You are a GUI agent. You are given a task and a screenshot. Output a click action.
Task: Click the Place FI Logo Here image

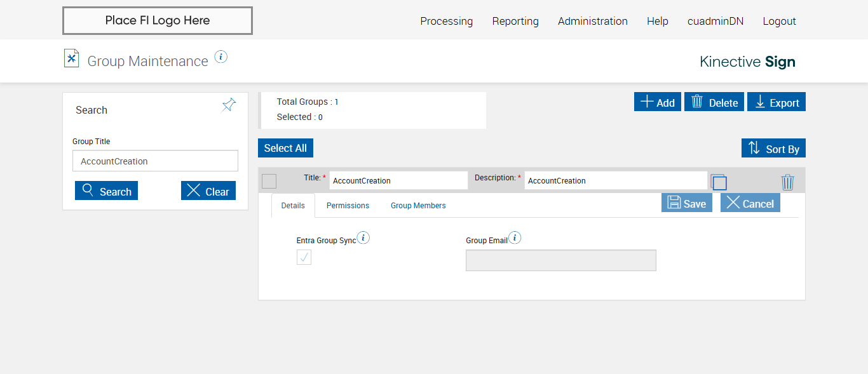click(x=158, y=20)
